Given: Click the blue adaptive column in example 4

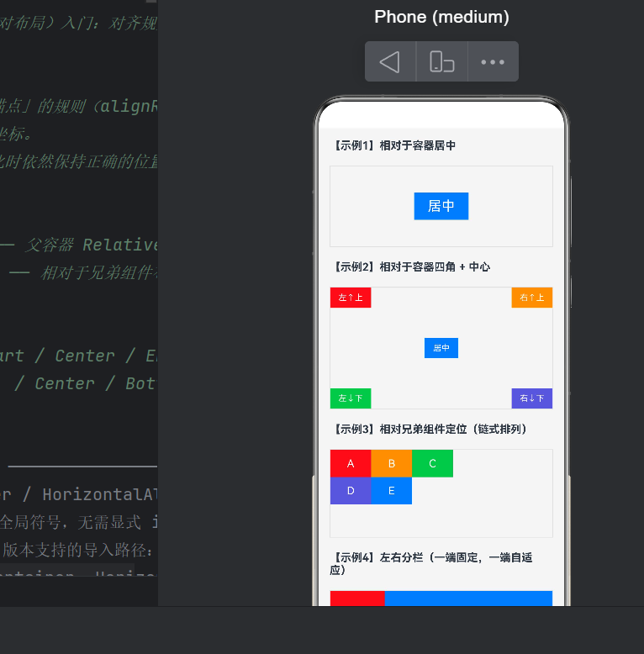Looking at the screenshot, I should point(468,599).
